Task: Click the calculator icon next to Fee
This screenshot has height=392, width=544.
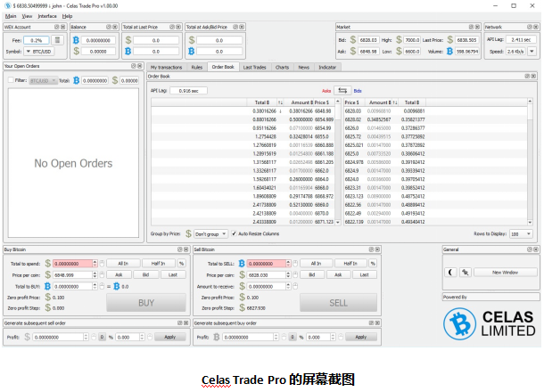Action: pos(58,40)
